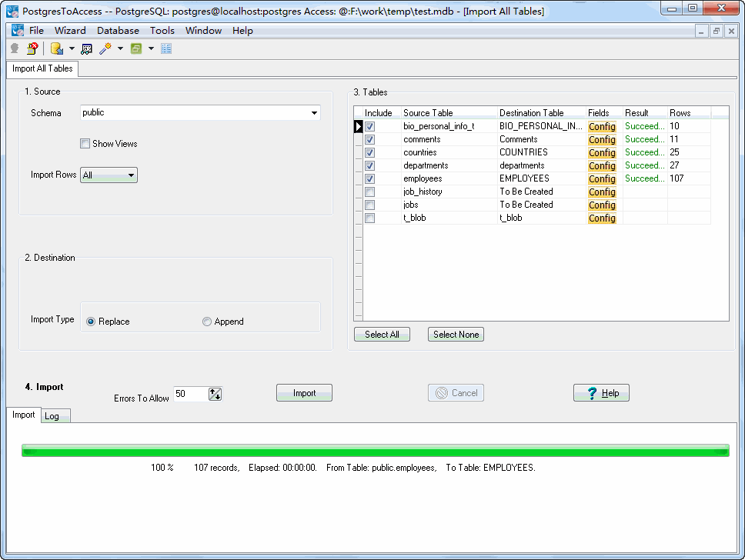745x560 pixels.
Task: Click Config for t_blob row
Action: click(602, 218)
